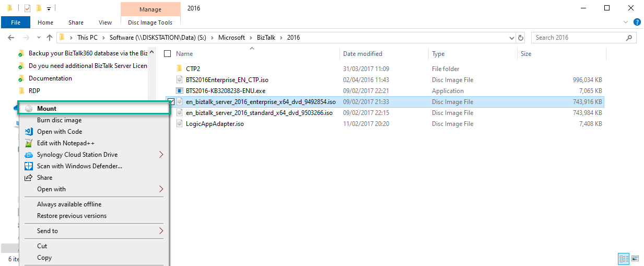Screen dimensions: 644x266
Task: Click the Windows Defender shield icon
Action: [29, 166]
